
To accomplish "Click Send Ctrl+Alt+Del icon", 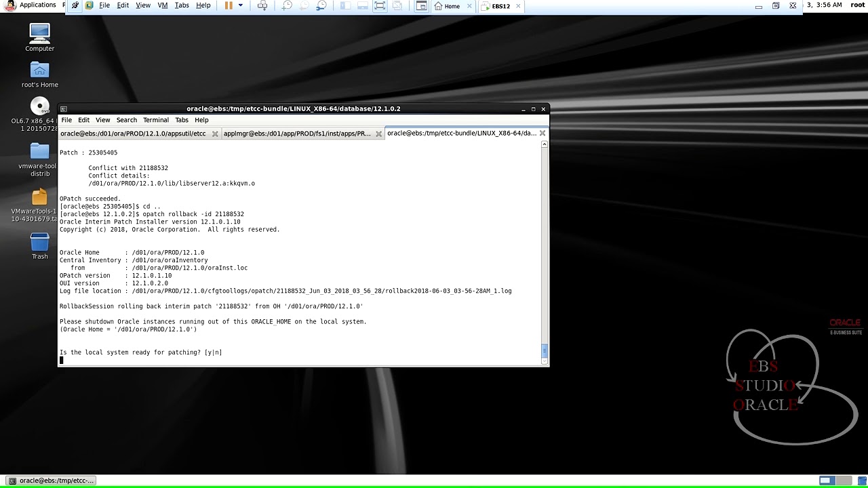I will point(262,5).
